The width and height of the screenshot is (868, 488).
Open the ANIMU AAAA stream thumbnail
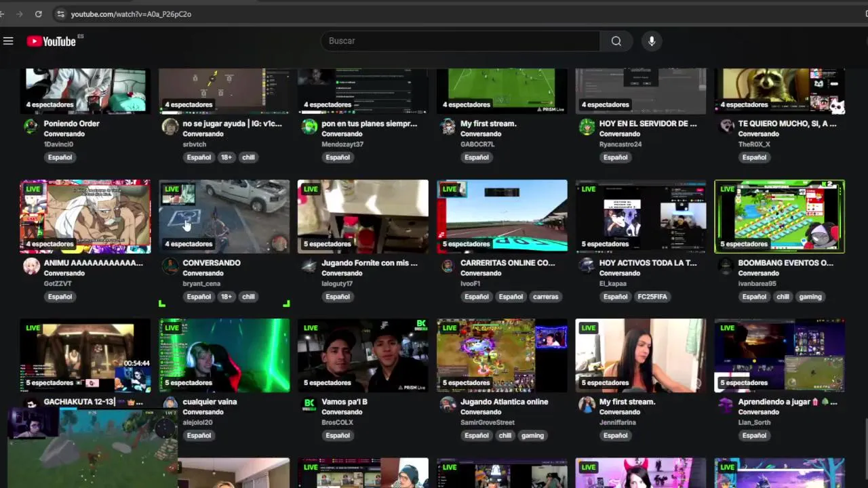point(85,216)
